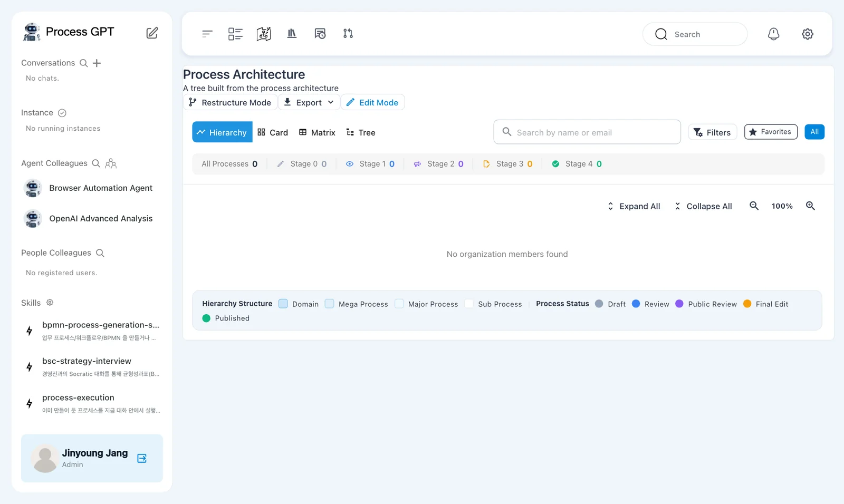Click the top Search box
844x504 pixels.
tap(695, 34)
